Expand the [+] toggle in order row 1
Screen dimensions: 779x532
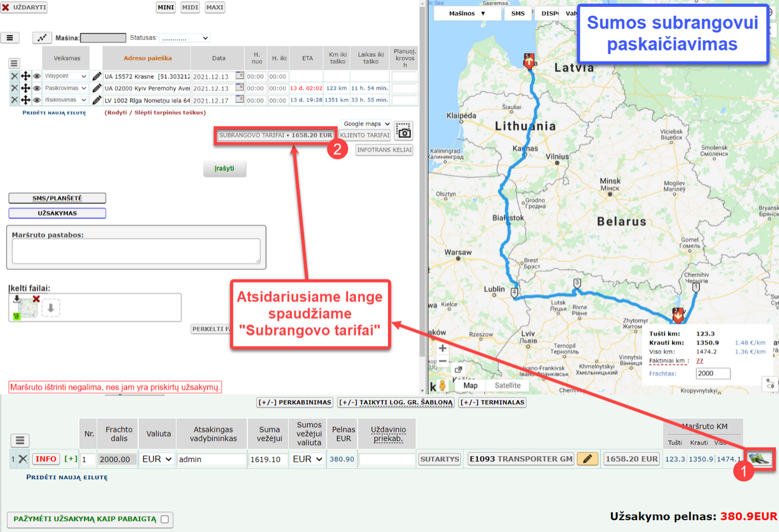point(71,459)
